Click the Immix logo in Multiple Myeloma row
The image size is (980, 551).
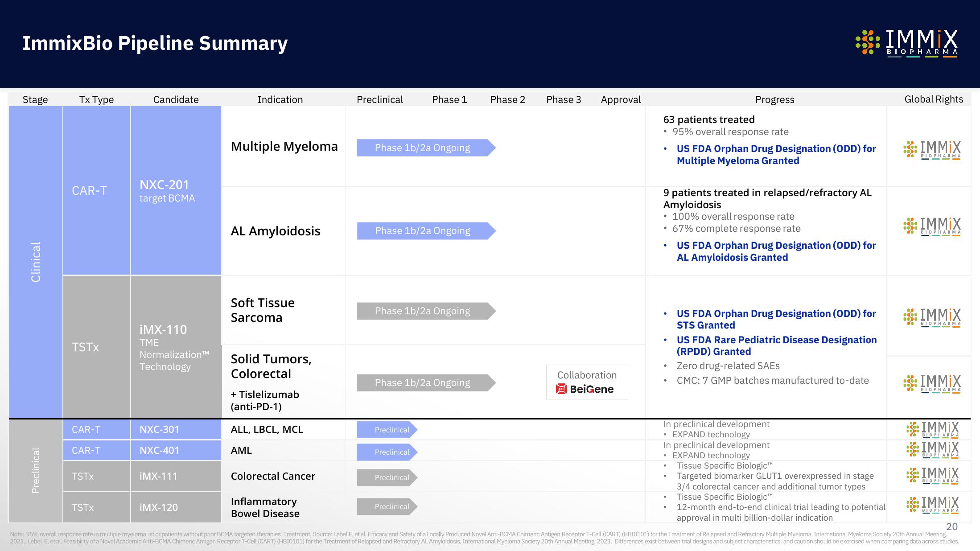932,150
